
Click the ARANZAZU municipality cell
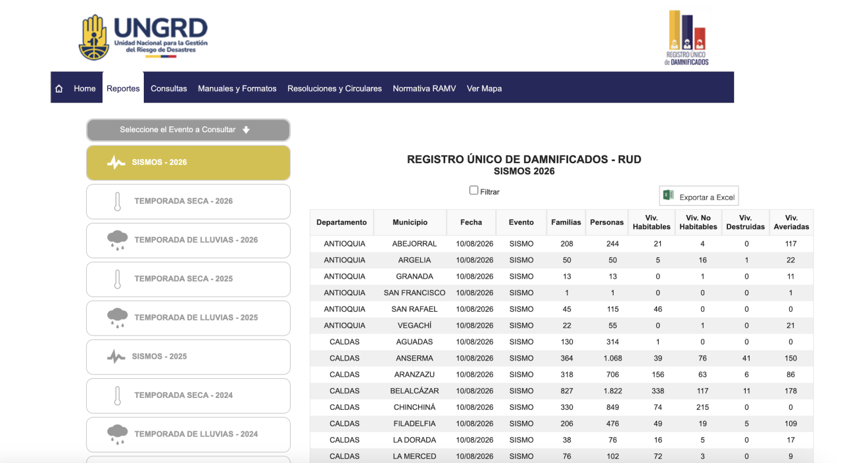(414, 375)
